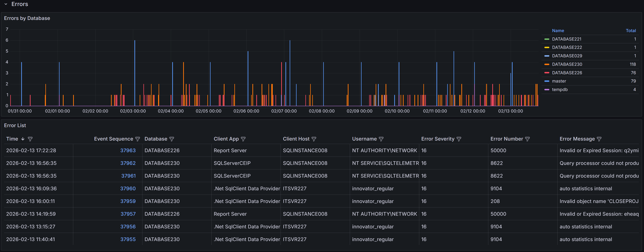Toggle the DATABASE230 series in the legend
Image resolution: width=644 pixels, height=252 pixels.
coord(567,64)
